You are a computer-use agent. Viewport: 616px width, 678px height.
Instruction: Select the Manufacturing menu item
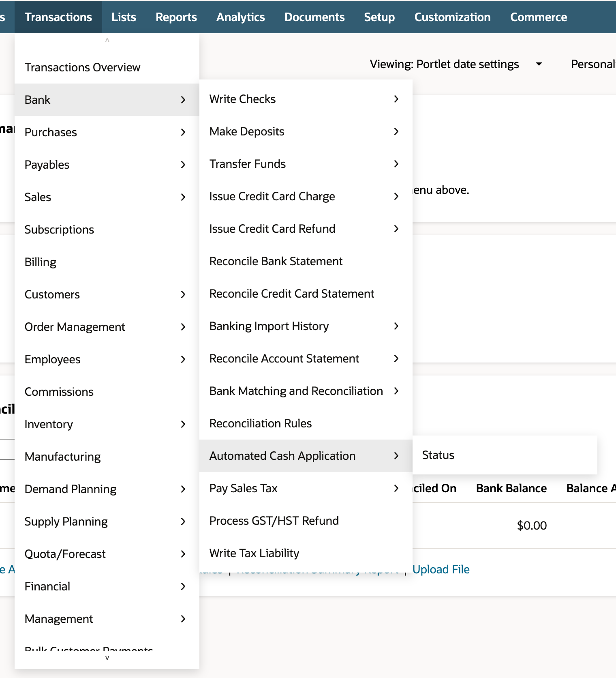point(107,457)
